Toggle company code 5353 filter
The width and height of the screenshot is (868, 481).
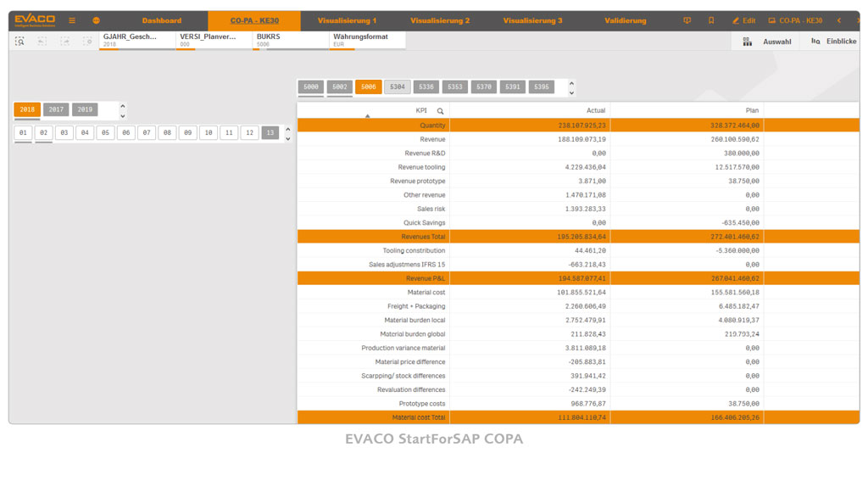click(455, 87)
